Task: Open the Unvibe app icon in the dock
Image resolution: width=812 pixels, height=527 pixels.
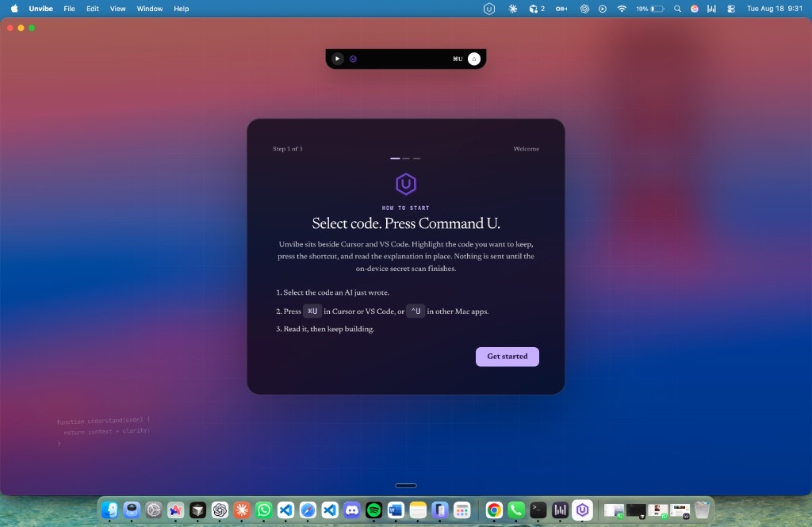Action: (582, 510)
